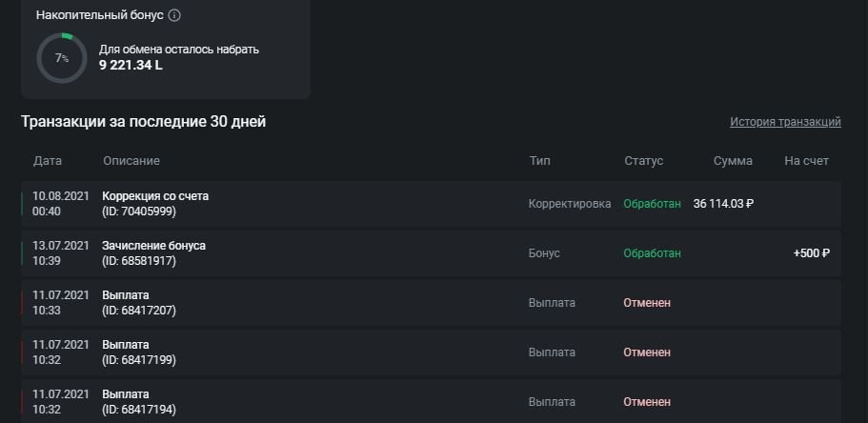868x423 pixels.
Task: Click the Сумма column header
Action: [733, 161]
